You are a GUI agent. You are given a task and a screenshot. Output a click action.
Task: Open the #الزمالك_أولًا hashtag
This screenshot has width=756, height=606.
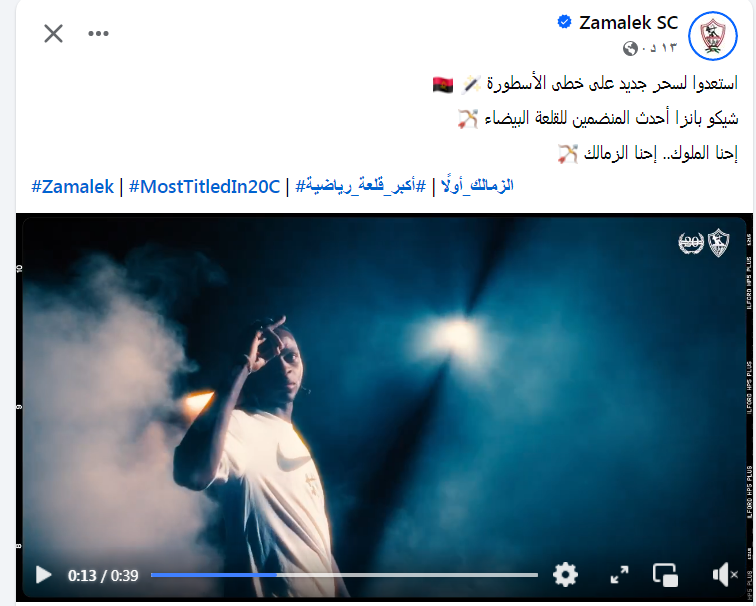477,186
